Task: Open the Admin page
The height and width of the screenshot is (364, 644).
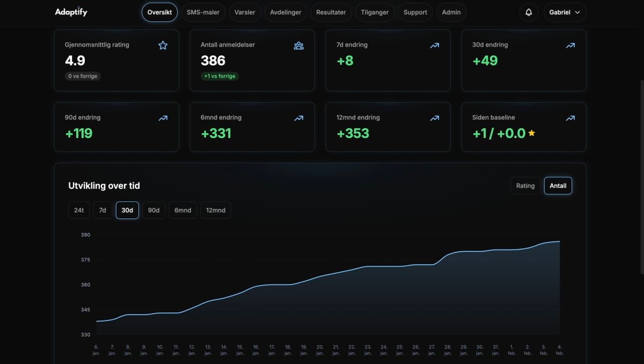Action: 451,12
